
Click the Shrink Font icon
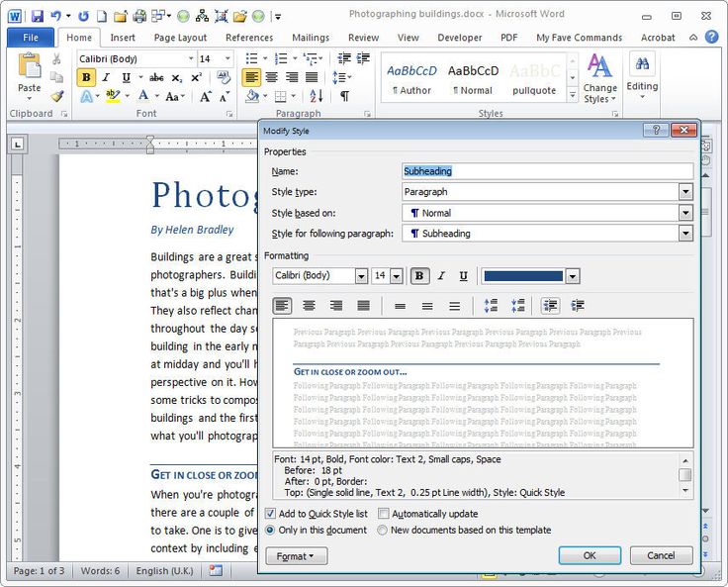coord(225,97)
